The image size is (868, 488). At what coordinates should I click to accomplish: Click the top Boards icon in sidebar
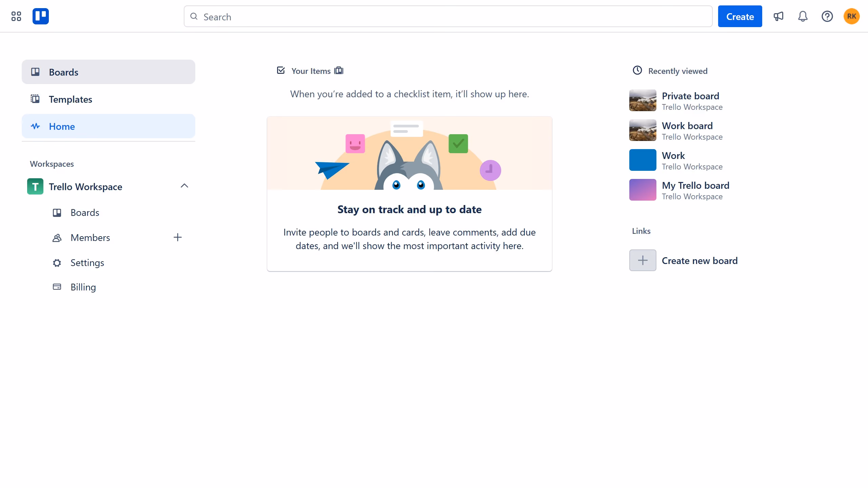coord(35,72)
